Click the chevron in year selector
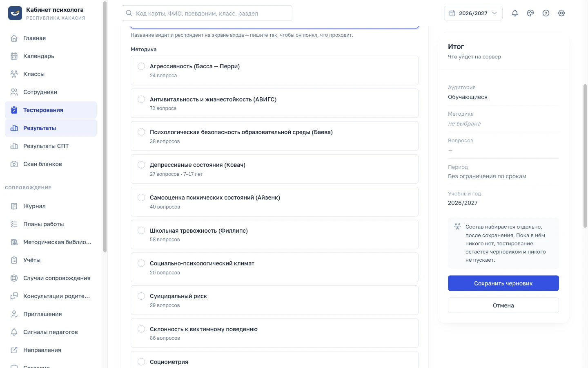This screenshot has width=588, height=368. click(494, 13)
